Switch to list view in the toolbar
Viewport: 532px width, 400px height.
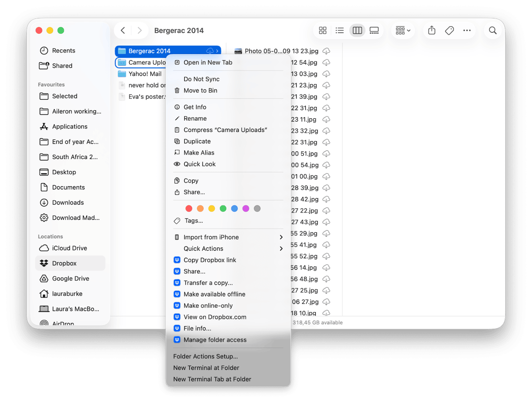(x=339, y=30)
